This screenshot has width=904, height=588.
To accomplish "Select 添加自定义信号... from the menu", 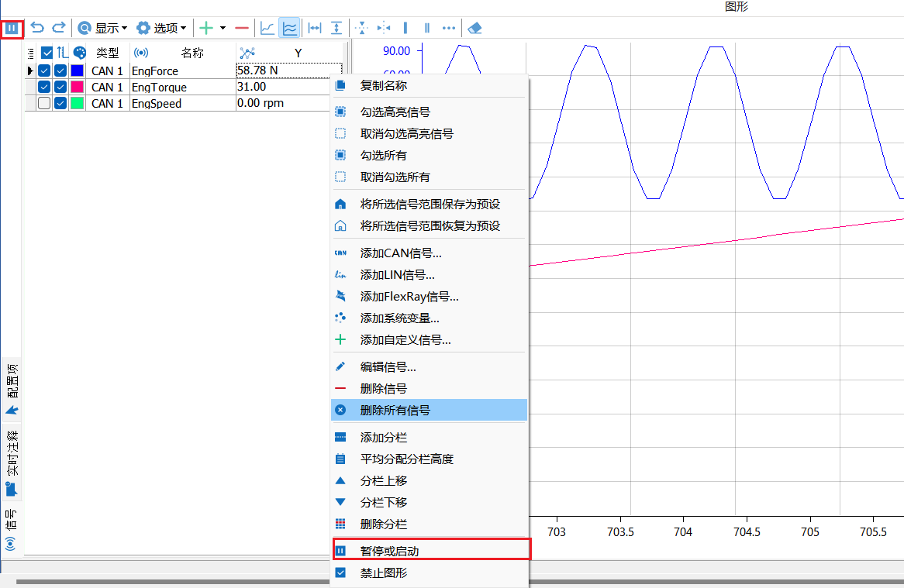I will pyautogui.click(x=430, y=340).
